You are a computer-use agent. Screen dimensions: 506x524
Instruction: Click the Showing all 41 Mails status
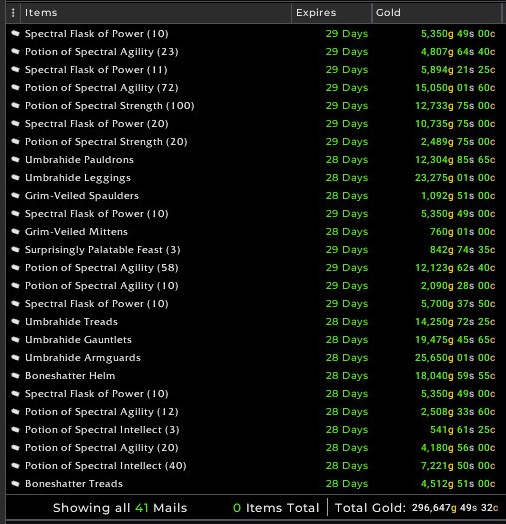tap(120, 508)
